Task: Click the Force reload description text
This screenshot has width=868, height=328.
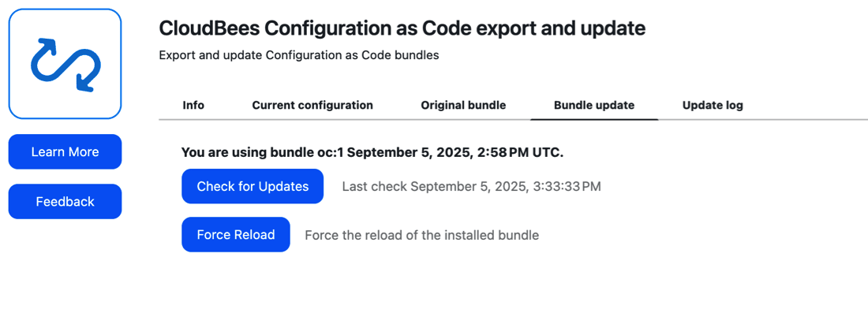Action: (x=422, y=235)
